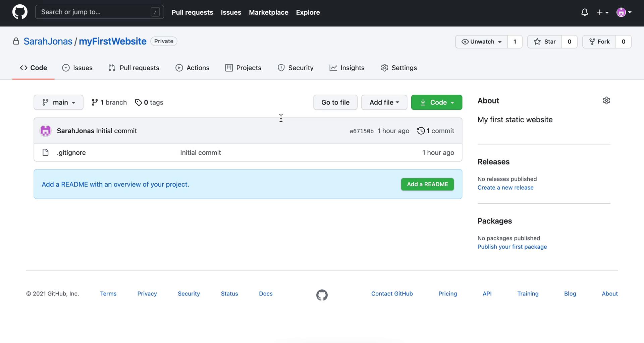Screen dimensions: 644x343
Task: Click Publish your first package link
Action: click(x=512, y=247)
